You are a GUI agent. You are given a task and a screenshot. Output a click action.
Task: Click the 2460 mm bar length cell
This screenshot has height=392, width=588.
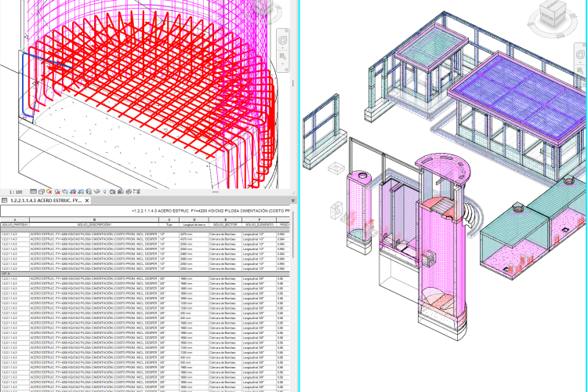coord(194,254)
